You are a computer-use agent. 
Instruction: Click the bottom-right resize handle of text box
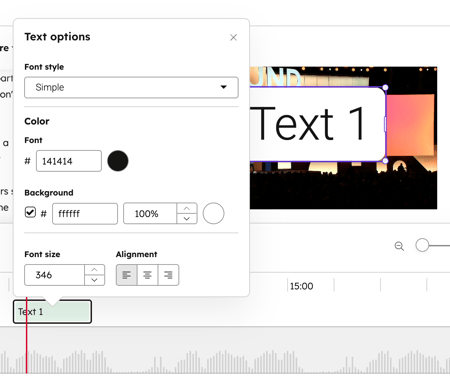(x=385, y=161)
